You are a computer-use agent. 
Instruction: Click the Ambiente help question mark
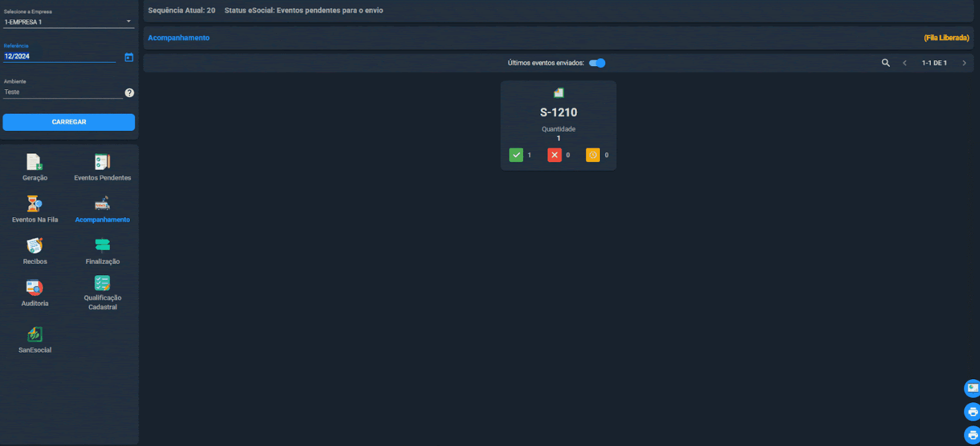coord(129,93)
